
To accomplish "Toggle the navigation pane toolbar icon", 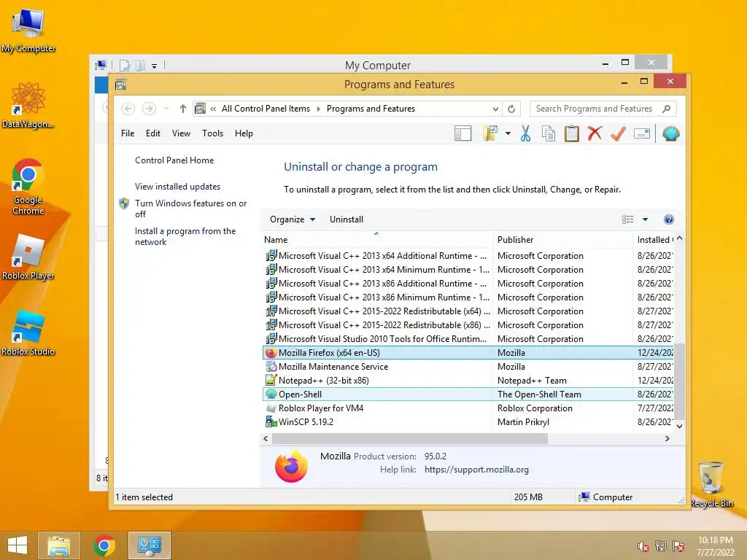I will tap(462, 134).
